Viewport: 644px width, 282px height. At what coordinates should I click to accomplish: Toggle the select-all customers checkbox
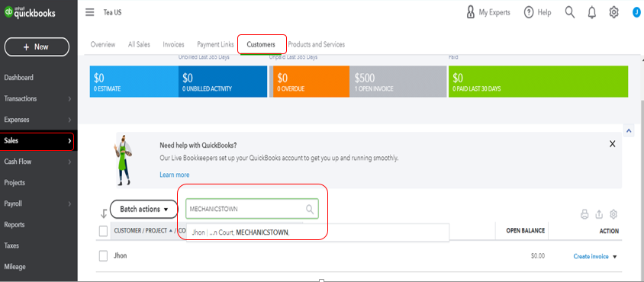[x=103, y=231]
